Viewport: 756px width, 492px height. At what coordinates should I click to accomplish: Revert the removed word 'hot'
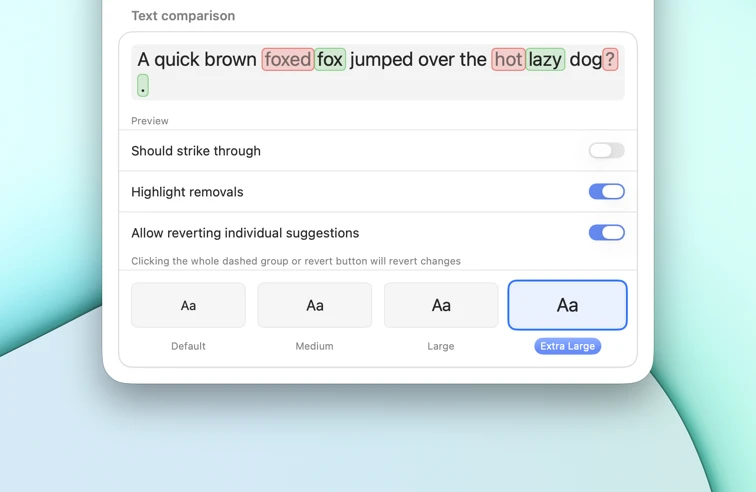[508, 59]
